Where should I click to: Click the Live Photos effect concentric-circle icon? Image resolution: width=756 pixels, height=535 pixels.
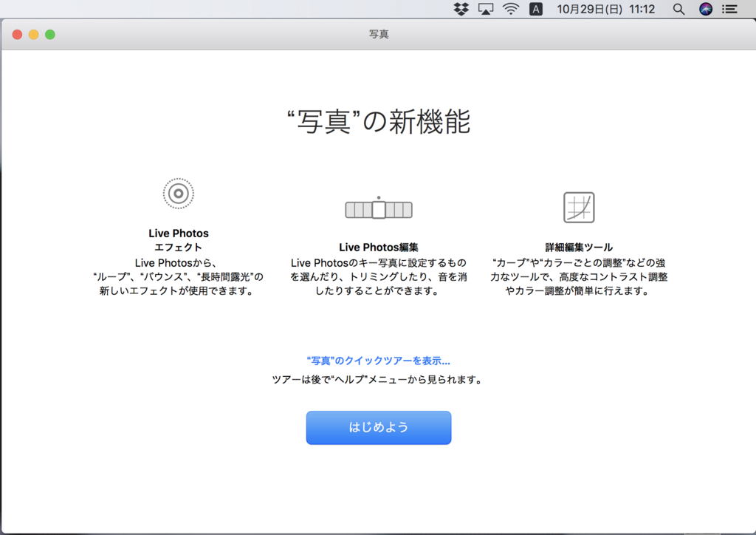[x=179, y=194]
